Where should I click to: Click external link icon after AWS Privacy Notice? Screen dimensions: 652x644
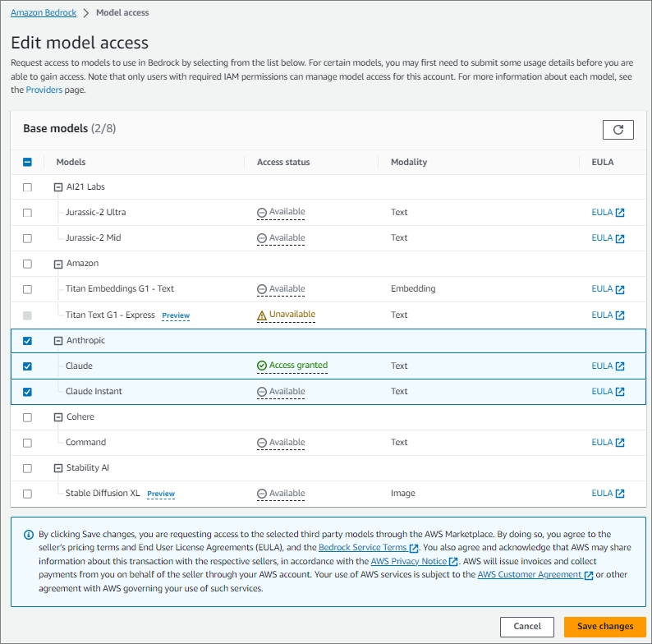coord(452,562)
